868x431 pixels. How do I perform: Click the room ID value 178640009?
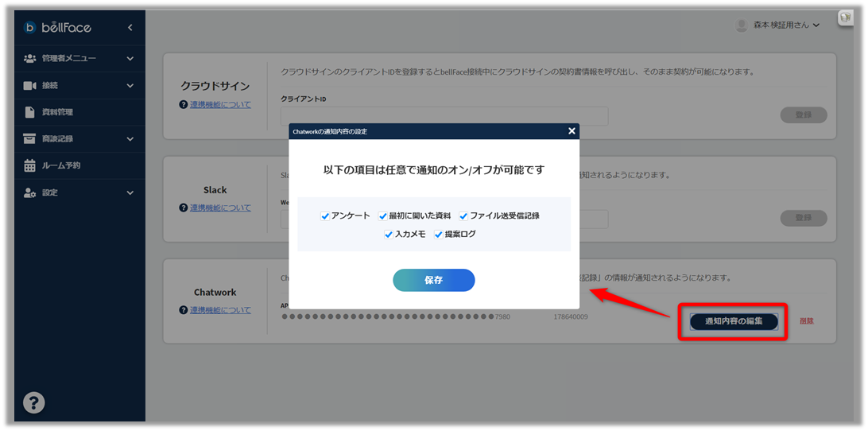(570, 316)
